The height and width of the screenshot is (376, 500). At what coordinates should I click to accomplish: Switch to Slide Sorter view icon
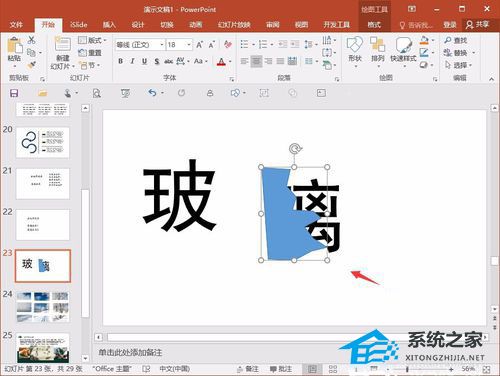(x=333, y=369)
